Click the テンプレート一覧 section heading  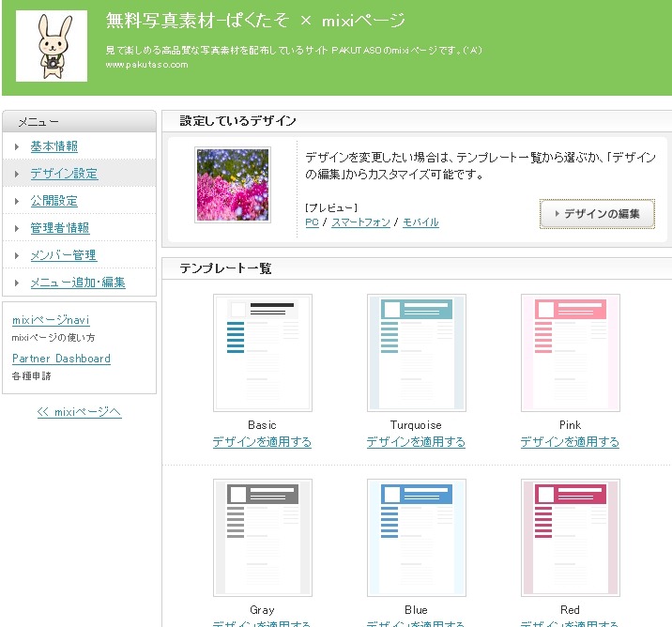225,268
